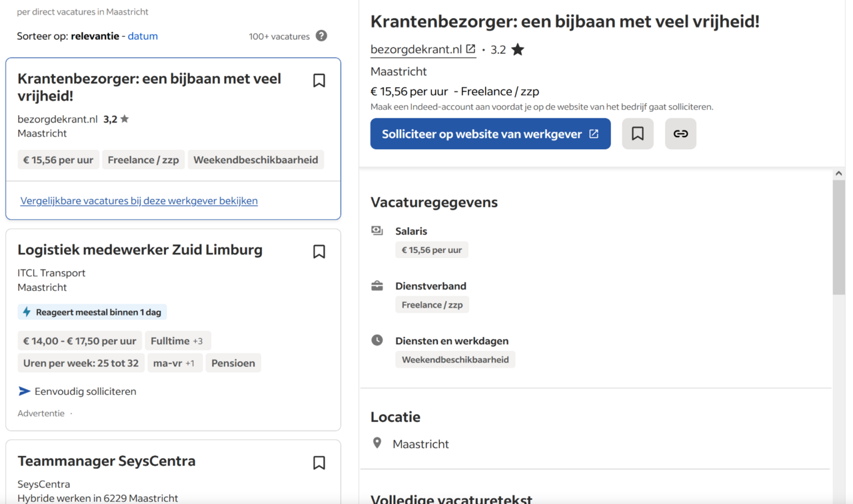Click the save bookmark button in details pane
Image resolution: width=853 pixels, height=504 pixels.
pyautogui.click(x=638, y=134)
